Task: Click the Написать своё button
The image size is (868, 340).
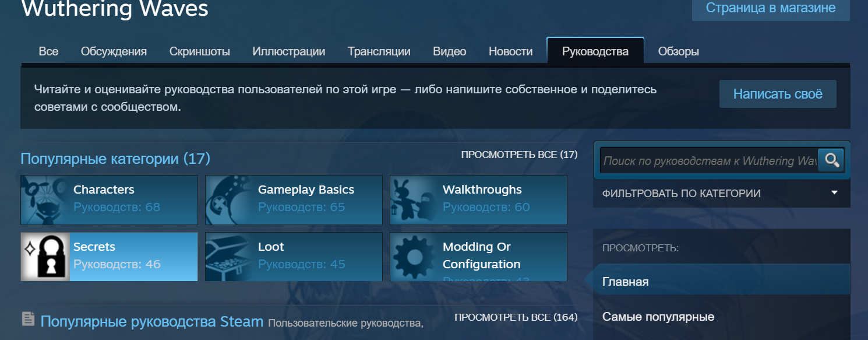Action: [778, 94]
